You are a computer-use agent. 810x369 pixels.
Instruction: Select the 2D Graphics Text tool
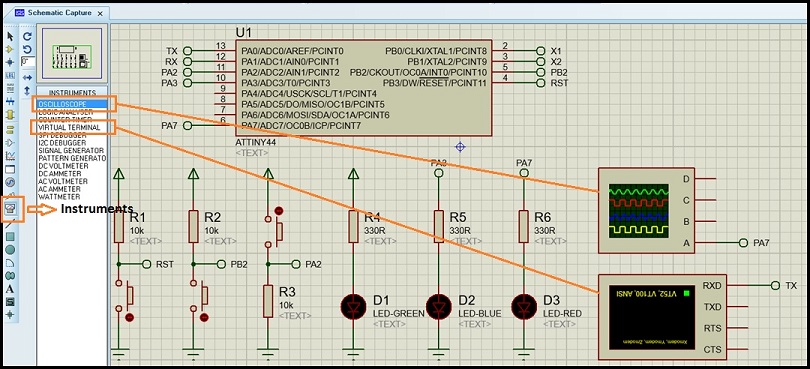[x=10, y=288]
